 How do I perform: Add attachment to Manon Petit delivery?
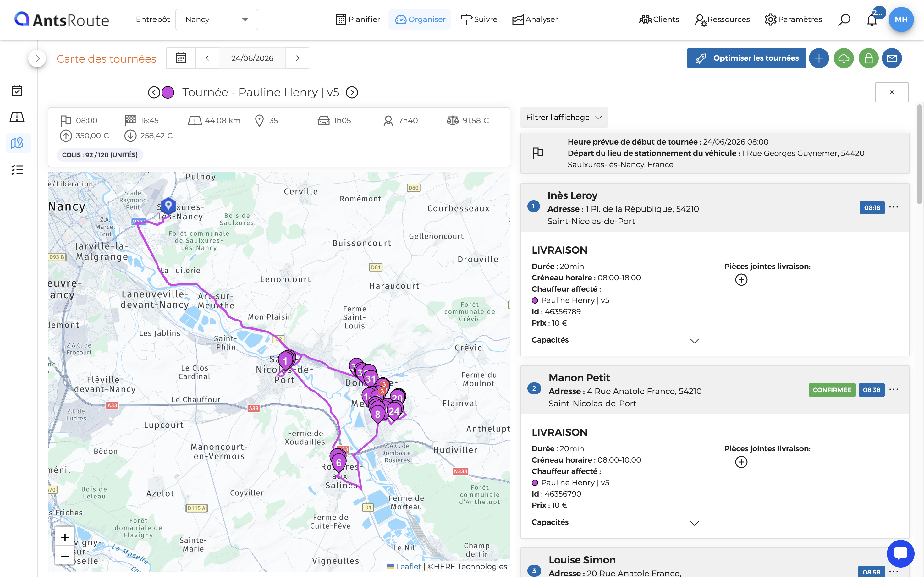pos(741,462)
